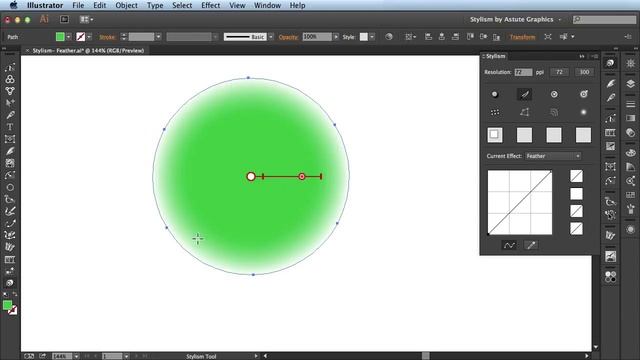Click the feather radius handle on red line
Screen dimensions: 640x360
point(302,176)
